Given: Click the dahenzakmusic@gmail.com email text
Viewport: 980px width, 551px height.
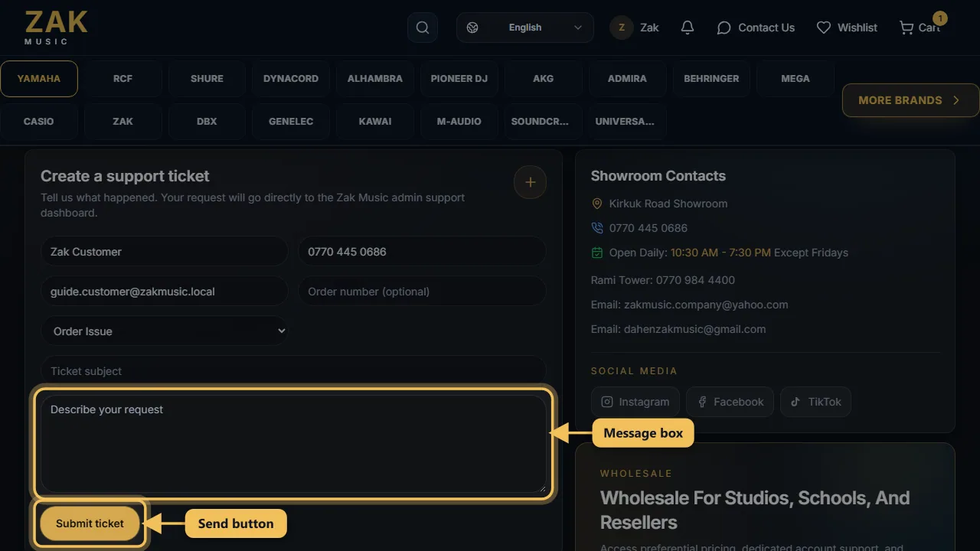Looking at the screenshot, I should (695, 329).
